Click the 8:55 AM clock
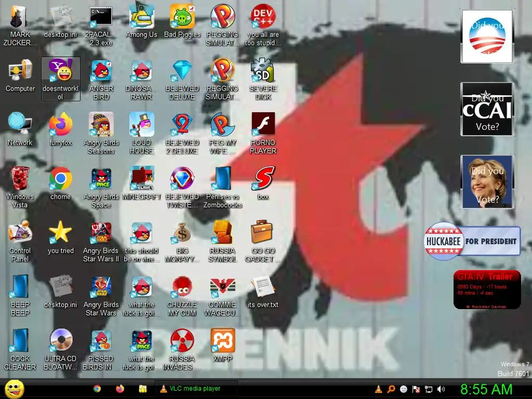Viewport: 532px width, 399px height. tap(486, 389)
